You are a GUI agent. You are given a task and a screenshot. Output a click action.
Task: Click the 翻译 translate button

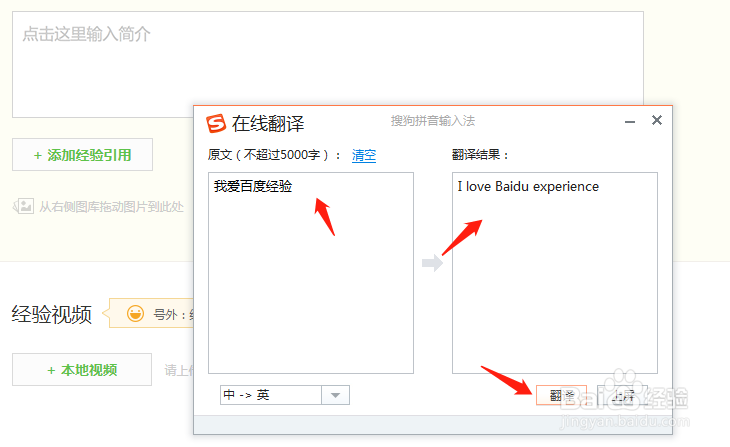tap(561, 395)
